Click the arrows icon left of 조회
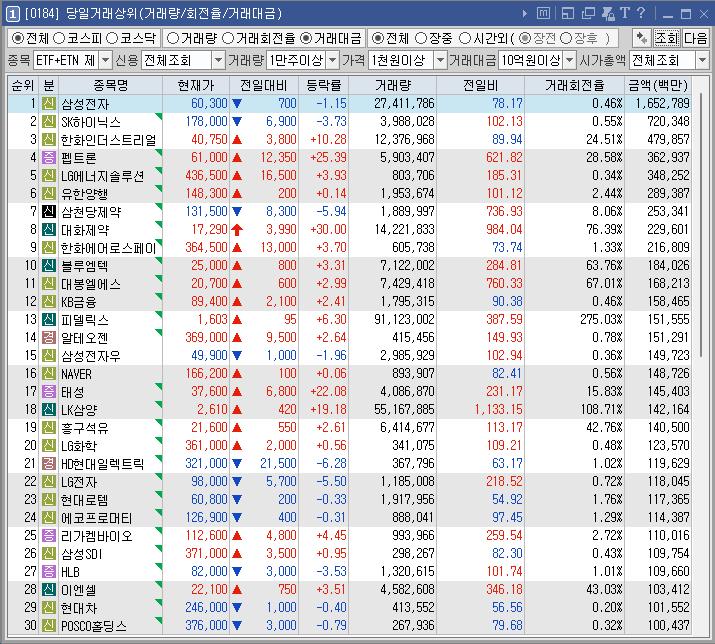 [x=642, y=38]
